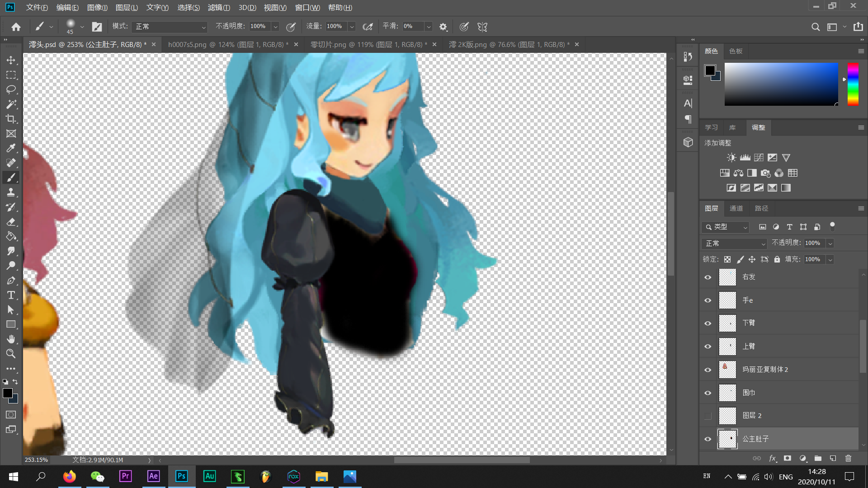Click Add layer mask icon

788,458
